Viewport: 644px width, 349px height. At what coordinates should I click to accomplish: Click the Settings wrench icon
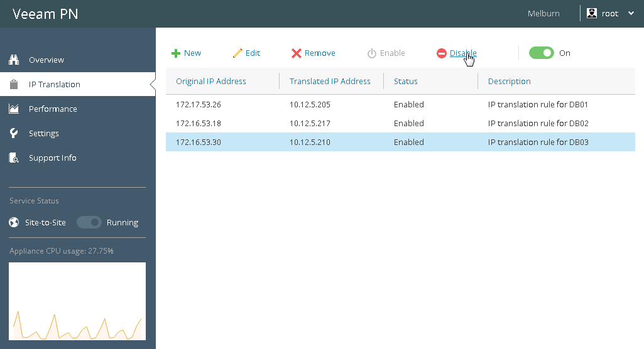14,133
